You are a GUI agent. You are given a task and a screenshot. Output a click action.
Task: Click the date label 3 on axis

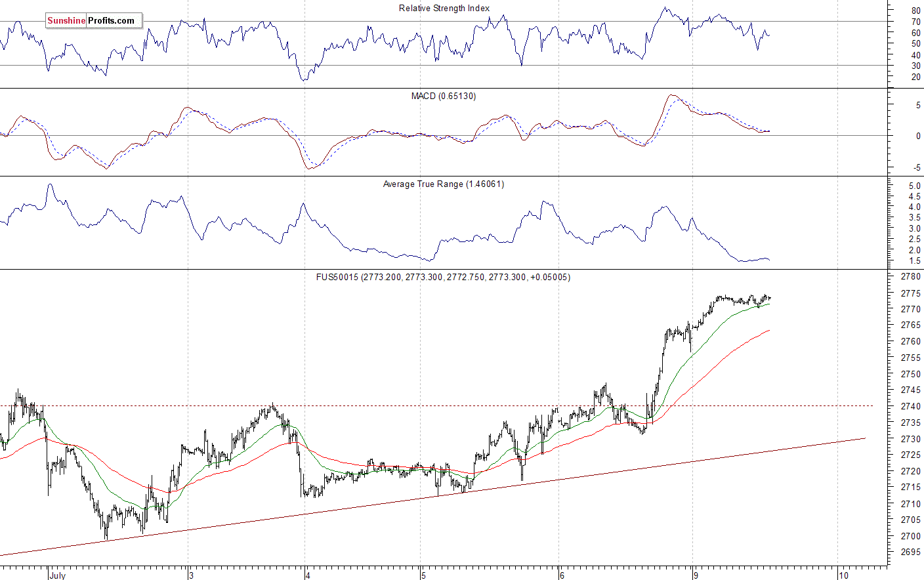[x=191, y=575]
